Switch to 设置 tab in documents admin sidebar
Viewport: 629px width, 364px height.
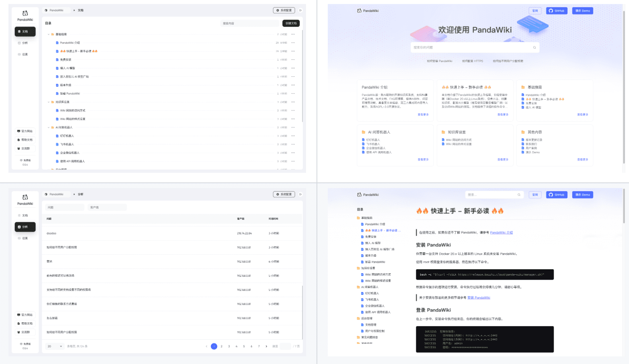[x=25, y=54]
